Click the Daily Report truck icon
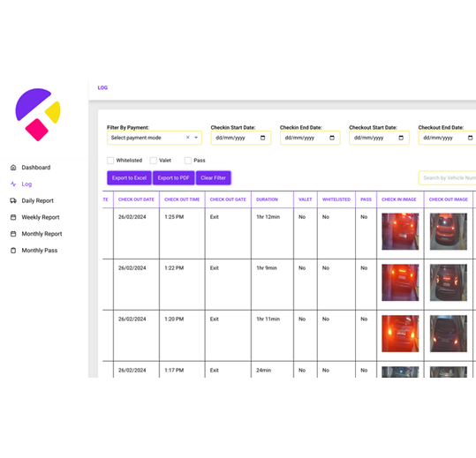The width and height of the screenshot is (476, 458). (x=13, y=200)
